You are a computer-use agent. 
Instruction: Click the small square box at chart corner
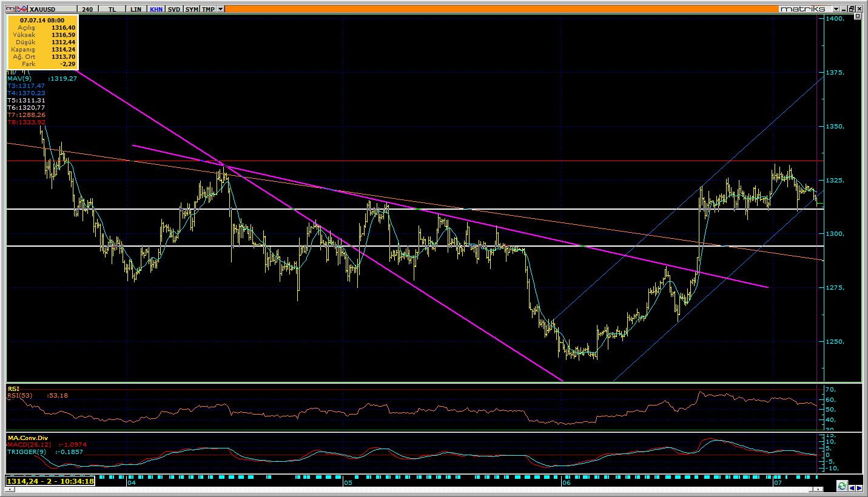tap(858, 16)
